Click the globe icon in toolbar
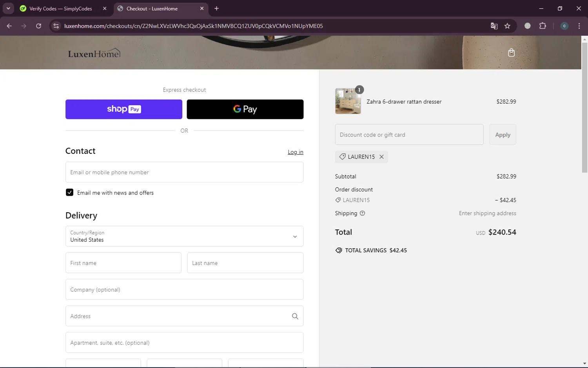The width and height of the screenshot is (588, 368). point(528,26)
